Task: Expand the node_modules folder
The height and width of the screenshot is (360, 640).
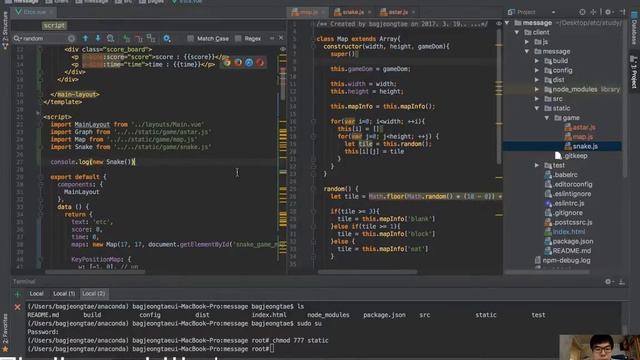Action: pyautogui.click(x=537, y=89)
